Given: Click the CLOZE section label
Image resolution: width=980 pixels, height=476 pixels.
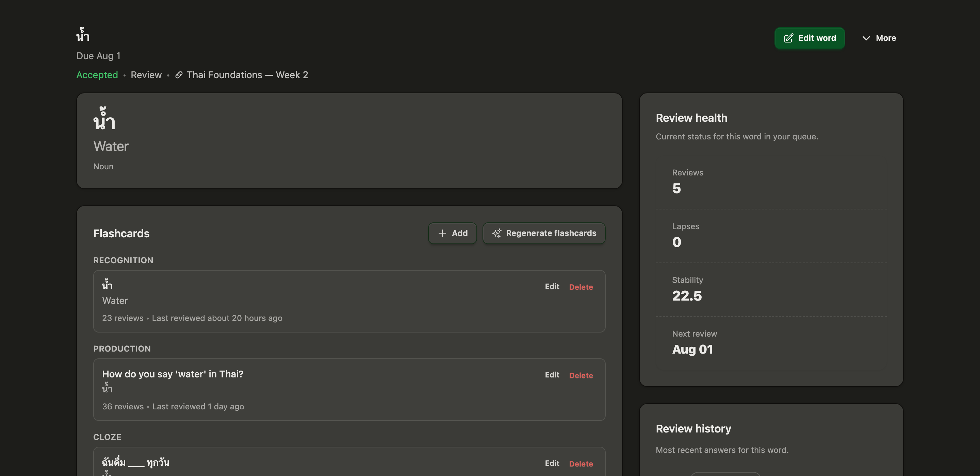Looking at the screenshot, I should (x=107, y=437).
